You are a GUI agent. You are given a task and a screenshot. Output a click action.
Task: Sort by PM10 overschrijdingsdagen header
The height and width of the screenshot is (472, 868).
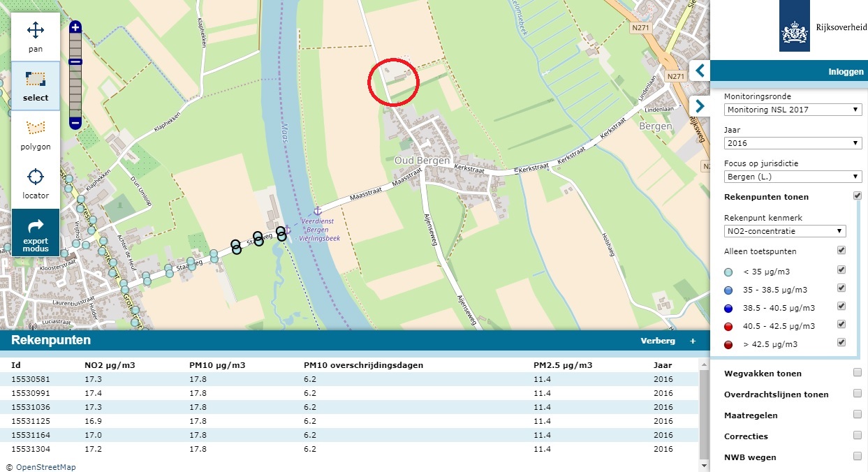(x=363, y=365)
